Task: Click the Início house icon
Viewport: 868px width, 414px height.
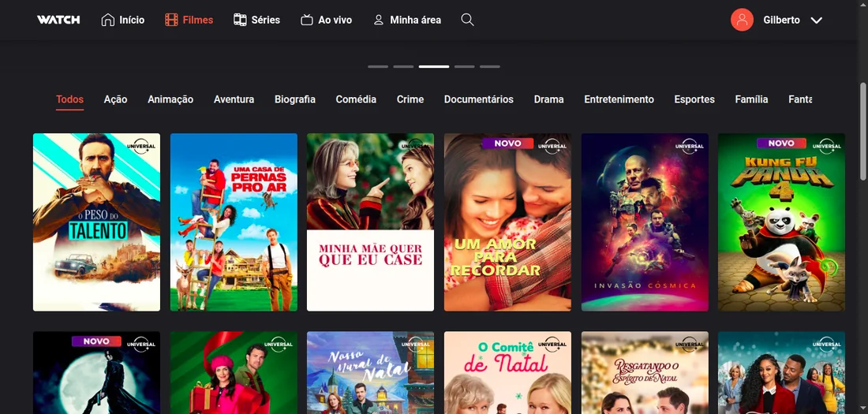Action: pos(107,20)
